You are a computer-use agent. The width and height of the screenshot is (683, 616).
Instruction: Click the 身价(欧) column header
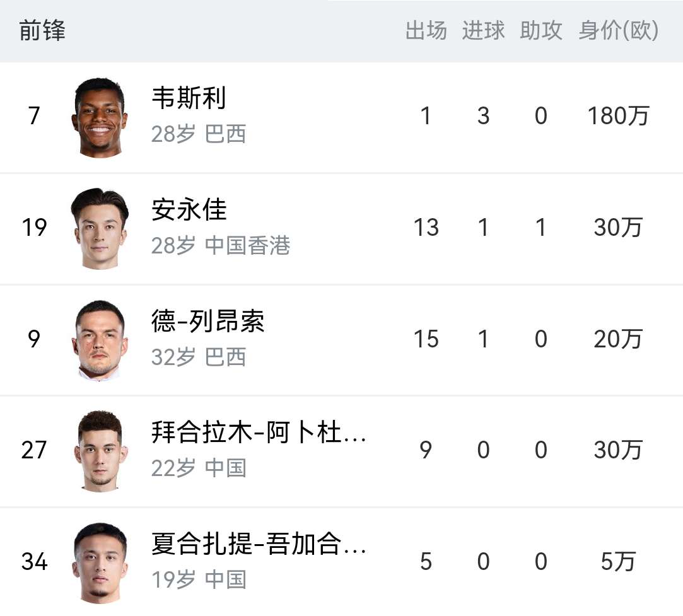tap(619, 30)
